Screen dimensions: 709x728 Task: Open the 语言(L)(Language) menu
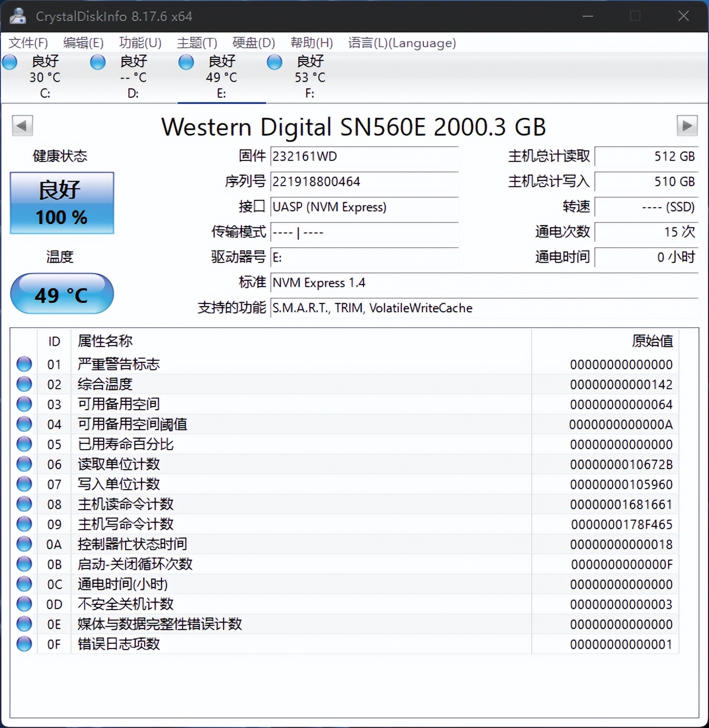tap(402, 43)
